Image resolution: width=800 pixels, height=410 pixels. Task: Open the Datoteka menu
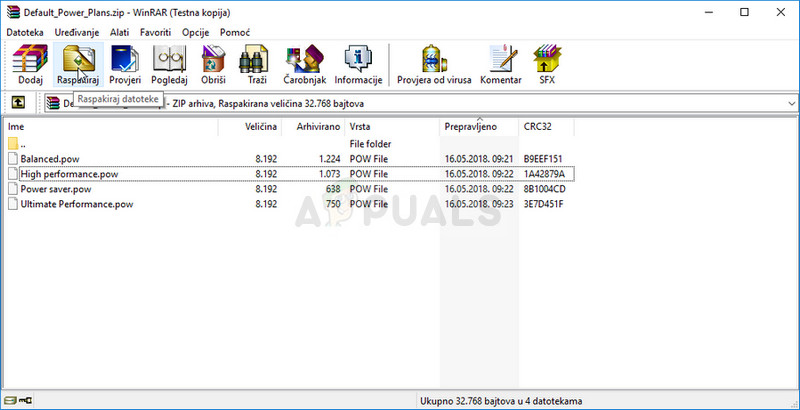point(25,32)
